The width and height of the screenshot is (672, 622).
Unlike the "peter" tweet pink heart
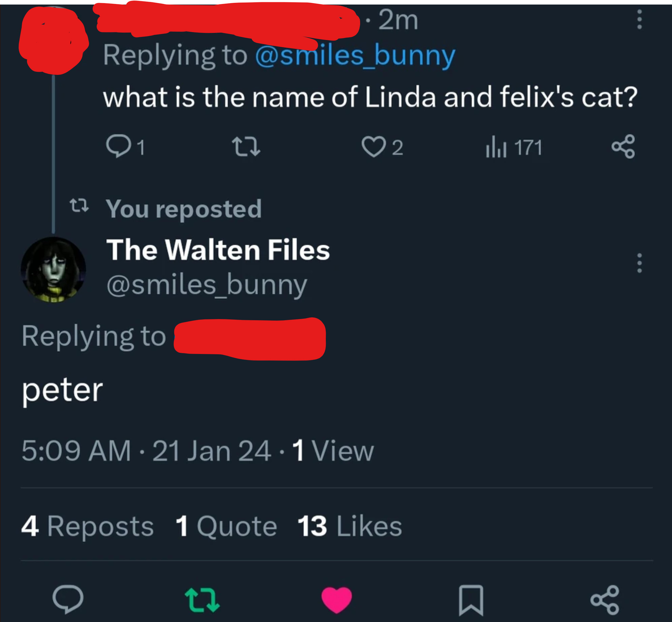tap(337, 599)
